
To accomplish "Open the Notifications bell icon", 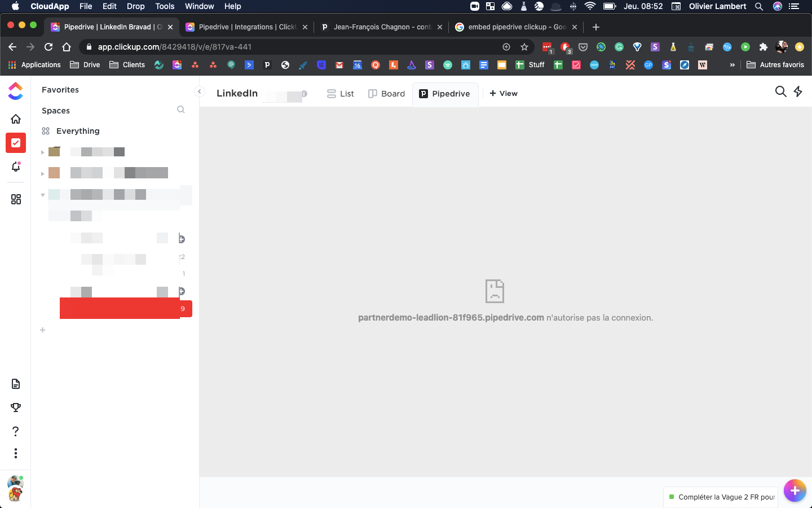I will tap(16, 167).
